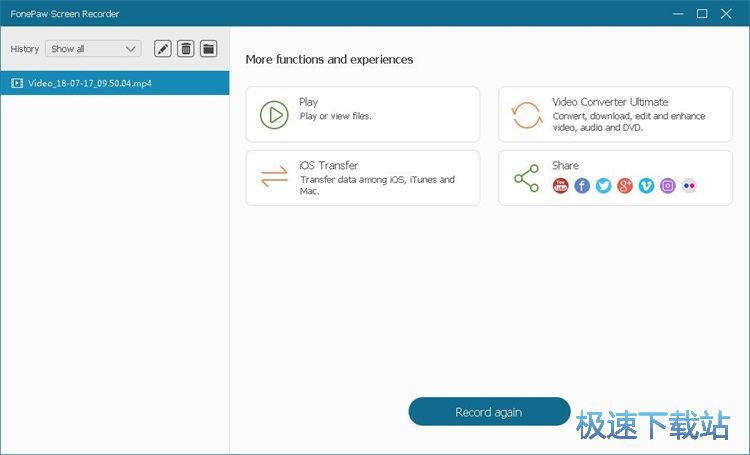Click the 'Share' label text
This screenshot has height=455, width=750.
pos(565,166)
